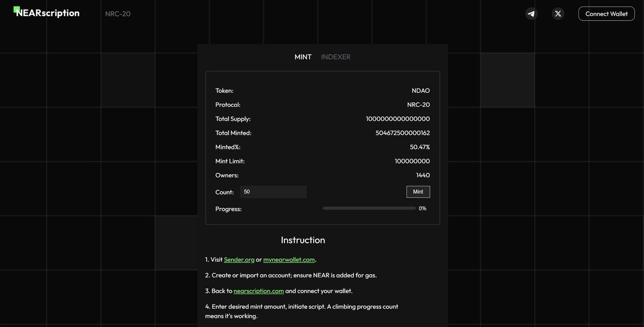The height and width of the screenshot is (327, 644).
Task: Click the Protocol: label
Action: (228, 105)
